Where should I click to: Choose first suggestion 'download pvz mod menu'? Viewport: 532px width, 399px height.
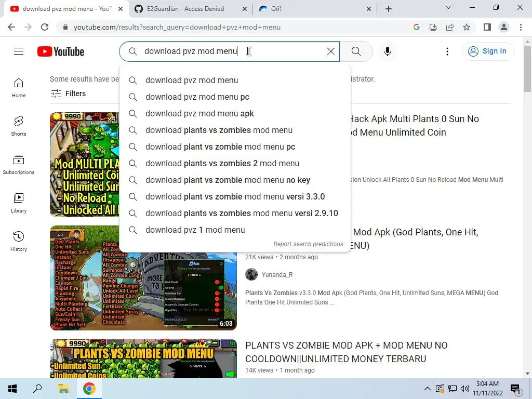pyautogui.click(x=235, y=81)
